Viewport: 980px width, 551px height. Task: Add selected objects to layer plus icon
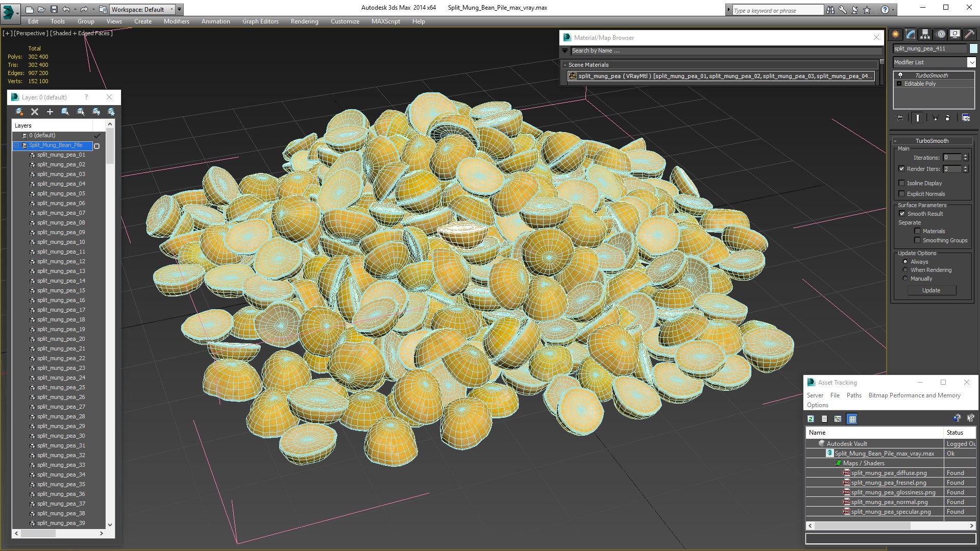point(50,112)
